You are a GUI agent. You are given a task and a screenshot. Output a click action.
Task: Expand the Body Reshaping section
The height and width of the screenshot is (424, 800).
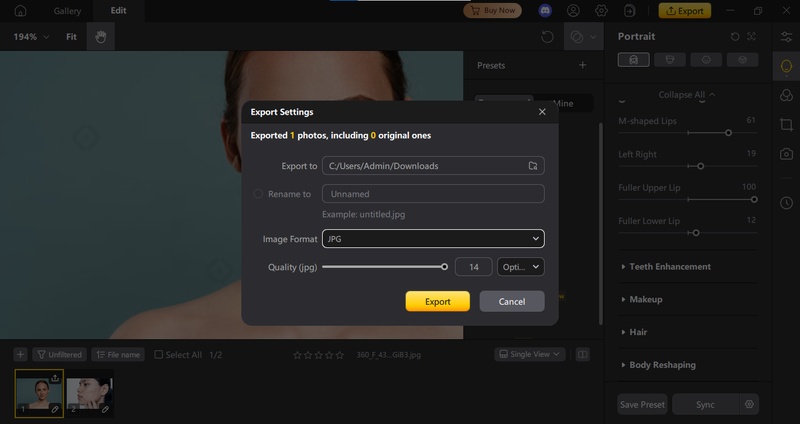[x=658, y=365]
